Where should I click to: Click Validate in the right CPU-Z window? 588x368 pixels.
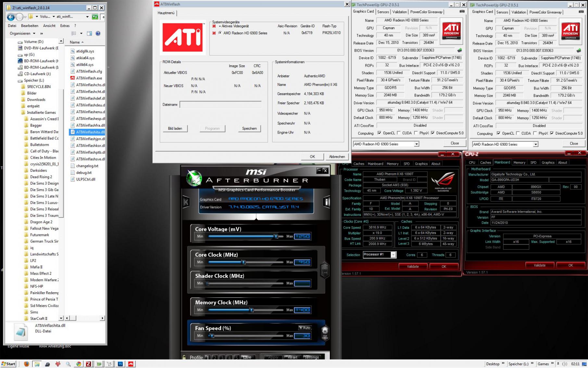coord(540,265)
